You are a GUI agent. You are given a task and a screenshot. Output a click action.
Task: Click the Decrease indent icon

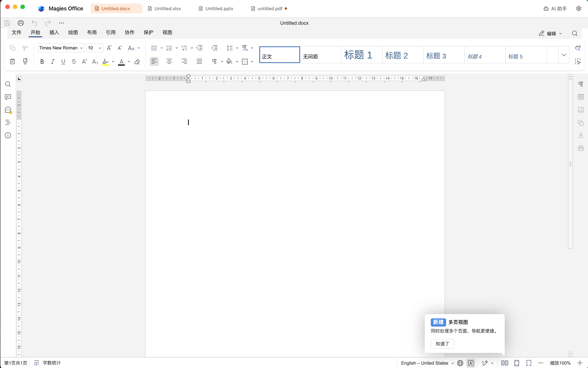coord(200,48)
